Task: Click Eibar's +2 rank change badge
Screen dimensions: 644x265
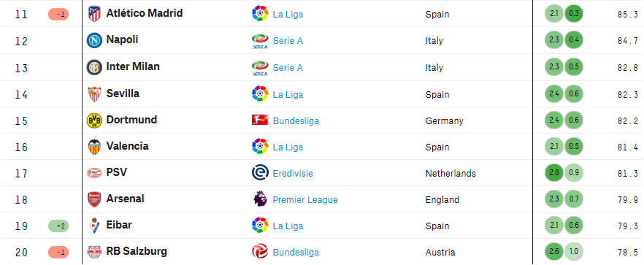Action: pyautogui.click(x=58, y=226)
